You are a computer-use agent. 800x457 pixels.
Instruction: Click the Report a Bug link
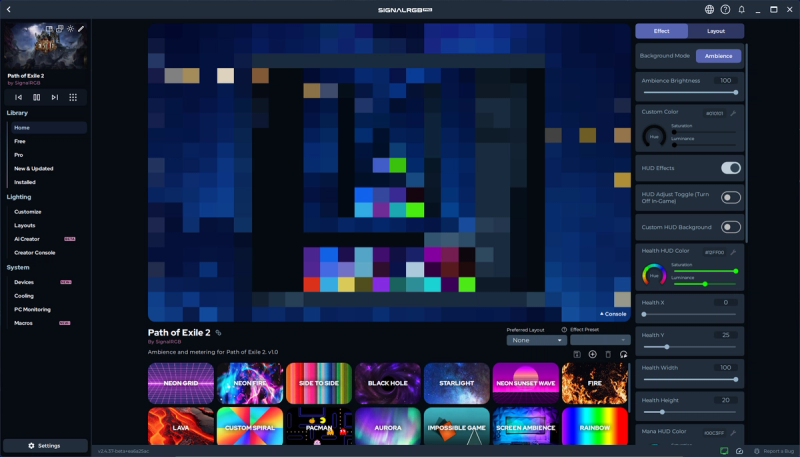click(x=776, y=451)
